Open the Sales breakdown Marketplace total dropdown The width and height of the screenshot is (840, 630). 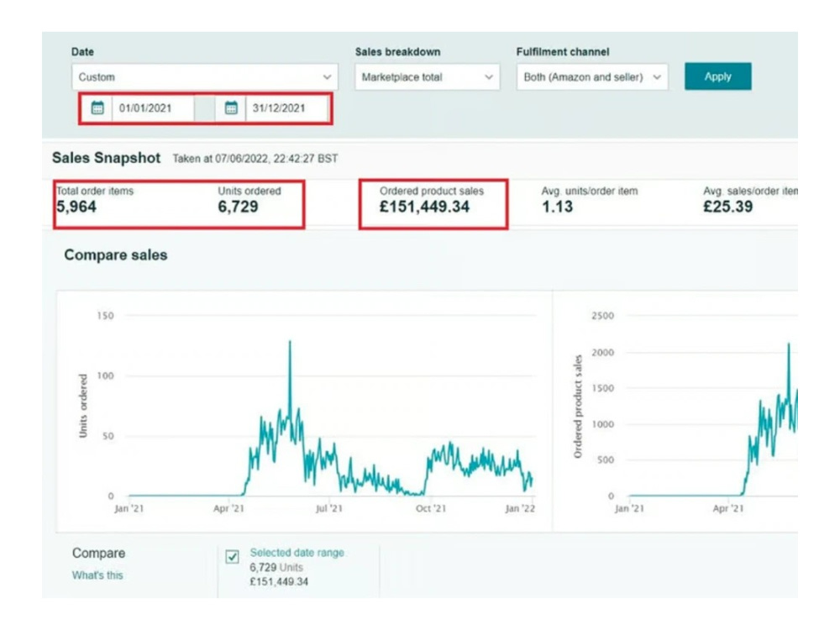[x=427, y=77]
